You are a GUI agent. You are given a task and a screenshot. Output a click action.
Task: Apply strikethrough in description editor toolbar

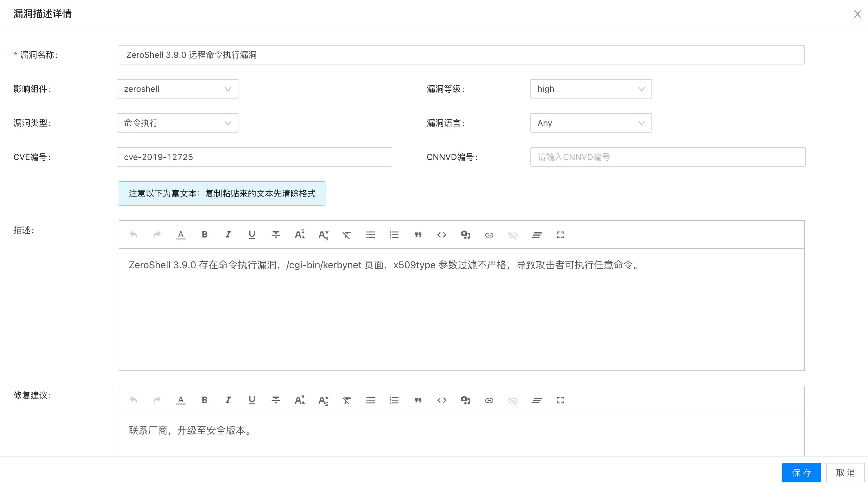[276, 234]
